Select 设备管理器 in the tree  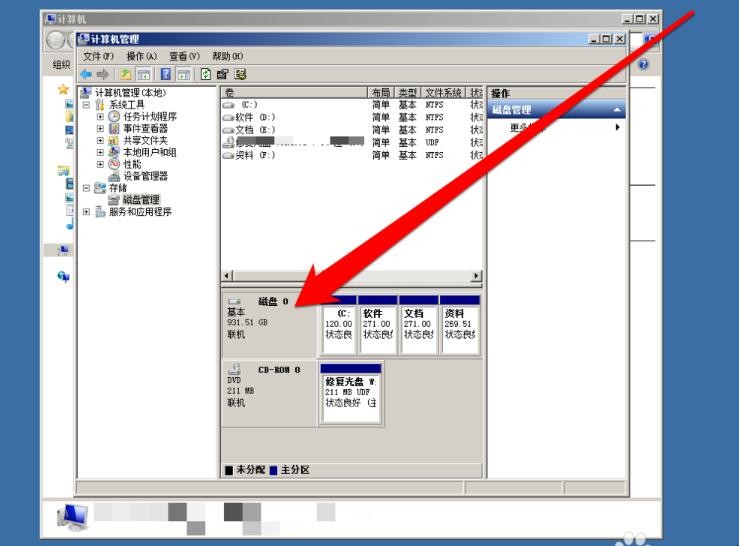coord(145,176)
